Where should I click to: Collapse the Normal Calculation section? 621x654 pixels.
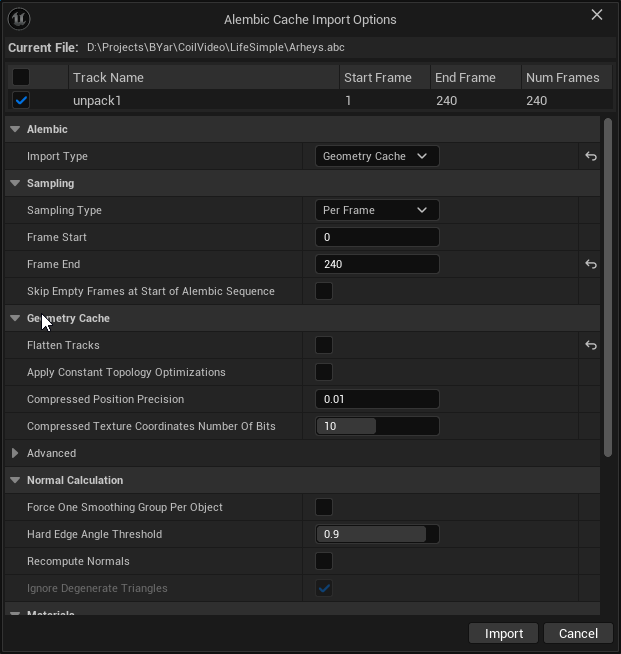click(15, 480)
